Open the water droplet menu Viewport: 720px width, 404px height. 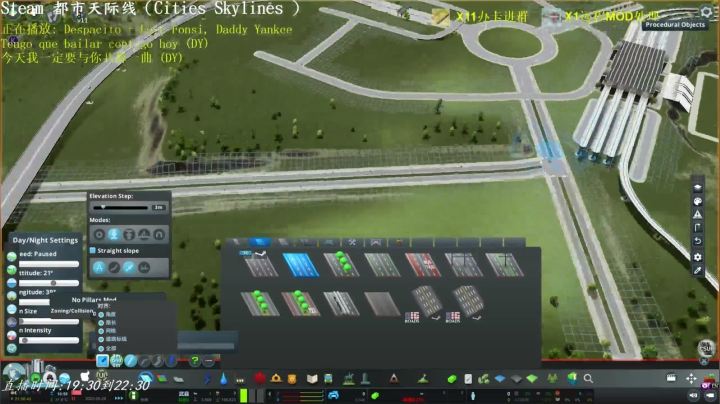pos(223,379)
